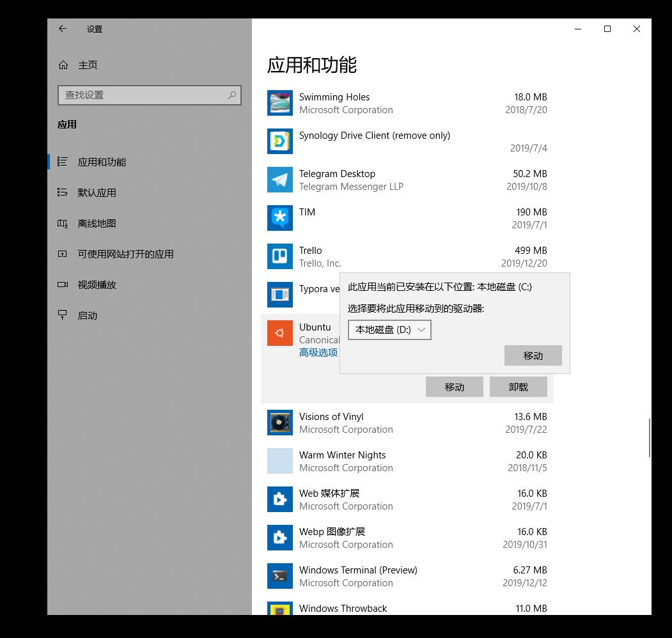
Task: Click the Warm Winter Nights icon
Action: coord(280,461)
